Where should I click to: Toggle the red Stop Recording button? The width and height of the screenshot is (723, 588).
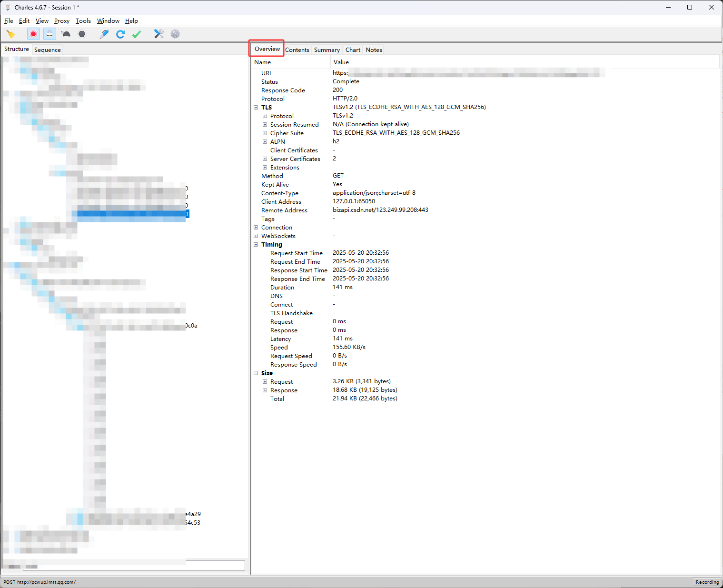coord(33,34)
